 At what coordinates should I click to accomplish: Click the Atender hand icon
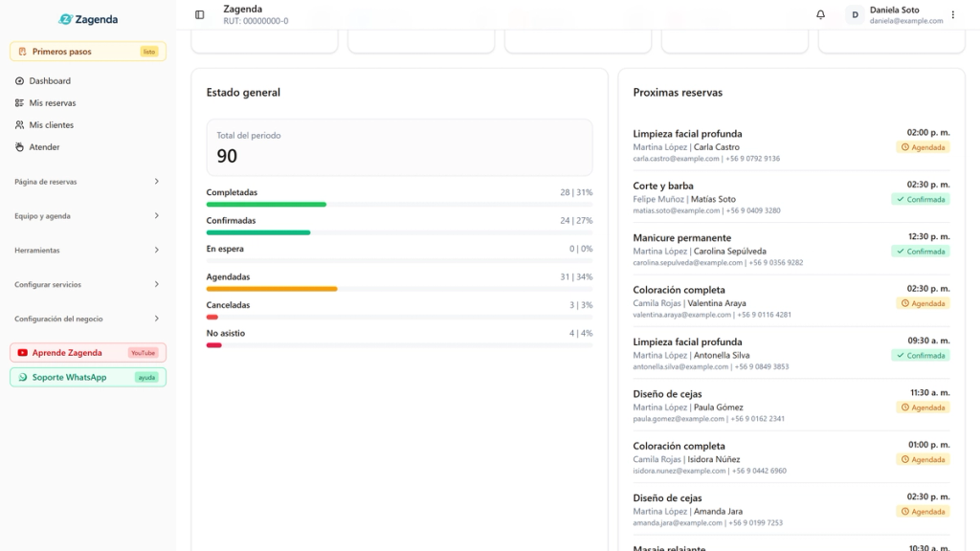click(19, 146)
